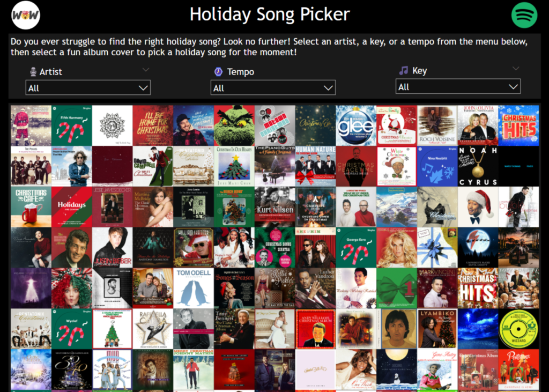This screenshot has height=392, width=549.
Task: Open the Tempo dropdown menu
Action: (273, 87)
